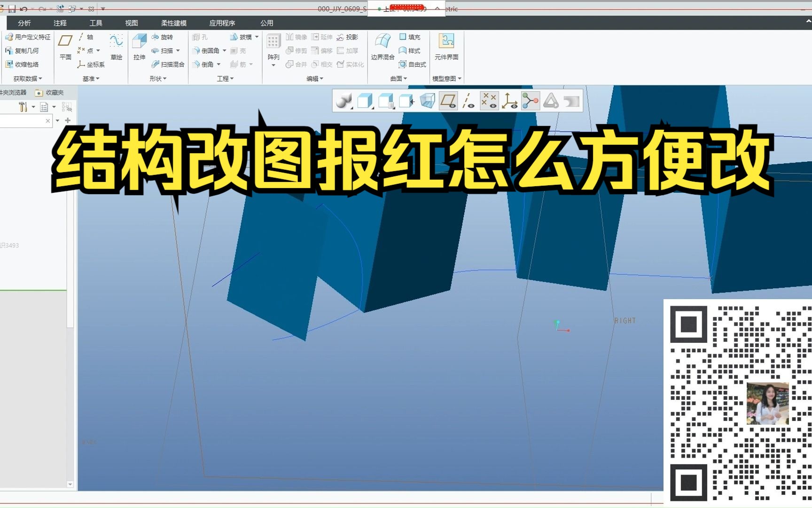Open display style cube in graphics toolbar

pyautogui.click(x=365, y=101)
